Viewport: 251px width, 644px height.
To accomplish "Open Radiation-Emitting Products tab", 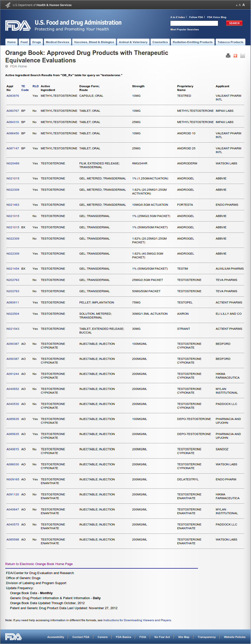I will [193, 42].
